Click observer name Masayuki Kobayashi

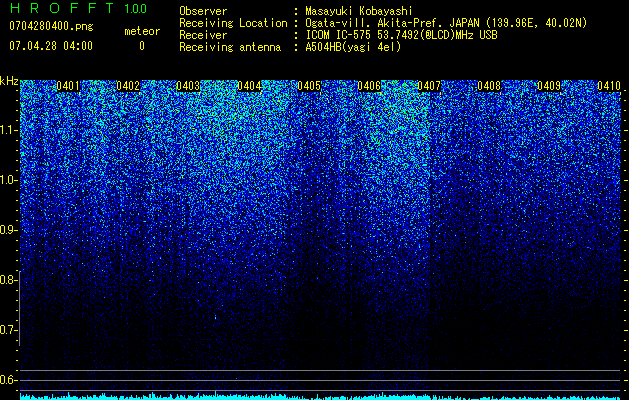[359, 11]
